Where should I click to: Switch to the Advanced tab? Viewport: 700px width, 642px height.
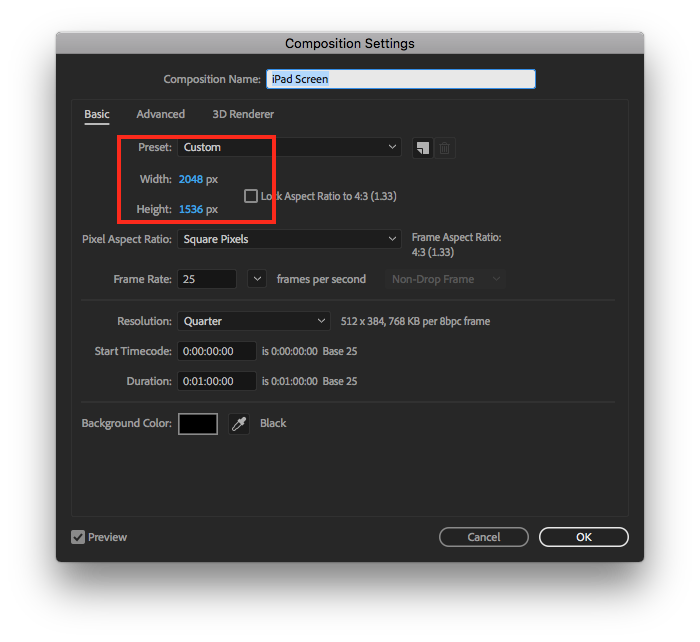[x=161, y=114]
